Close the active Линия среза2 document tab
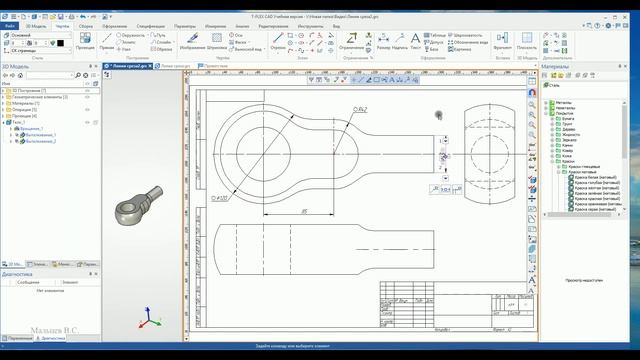The image size is (640, 360). click(150, 66)
